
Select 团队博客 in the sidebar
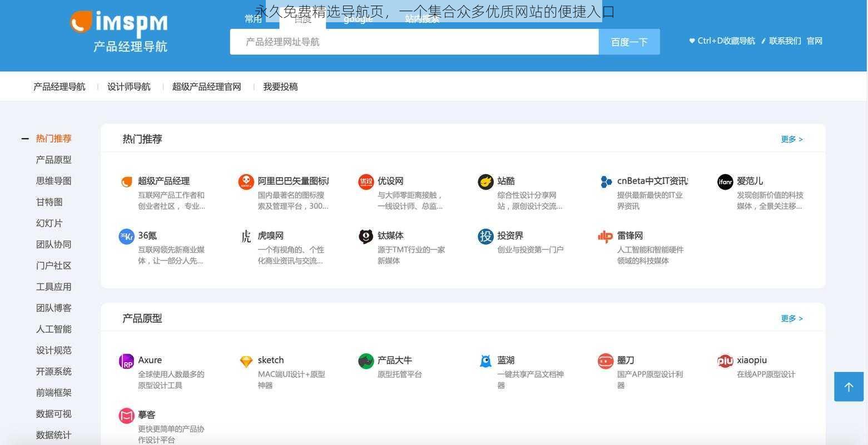[x=54, y=308]
